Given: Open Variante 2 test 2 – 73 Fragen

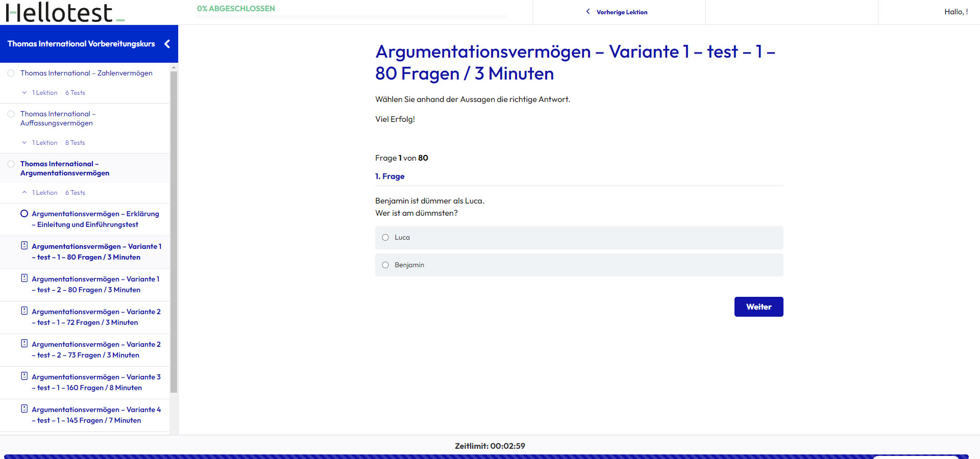Looking at the screenshot, I should coord(96,350).
